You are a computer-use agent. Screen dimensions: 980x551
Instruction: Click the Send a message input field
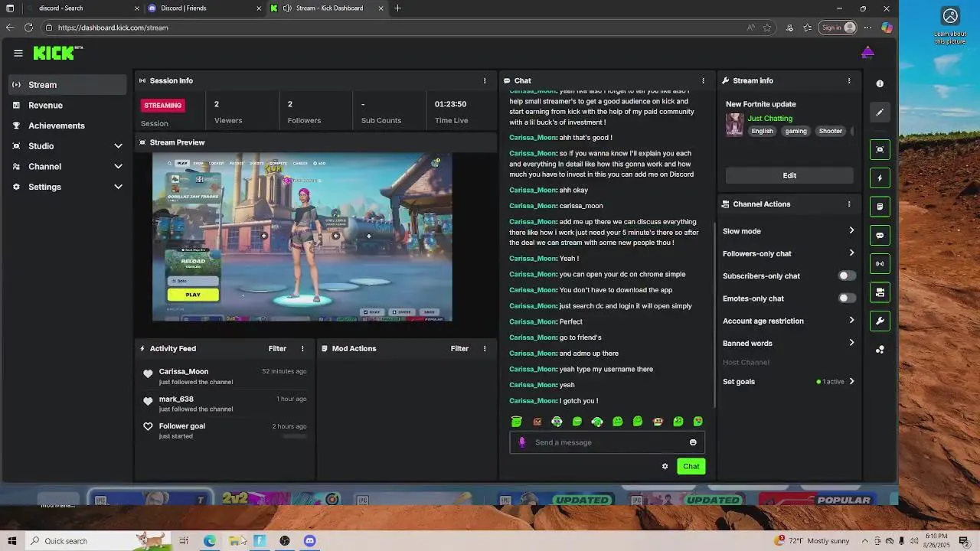(x=607, y=442)
